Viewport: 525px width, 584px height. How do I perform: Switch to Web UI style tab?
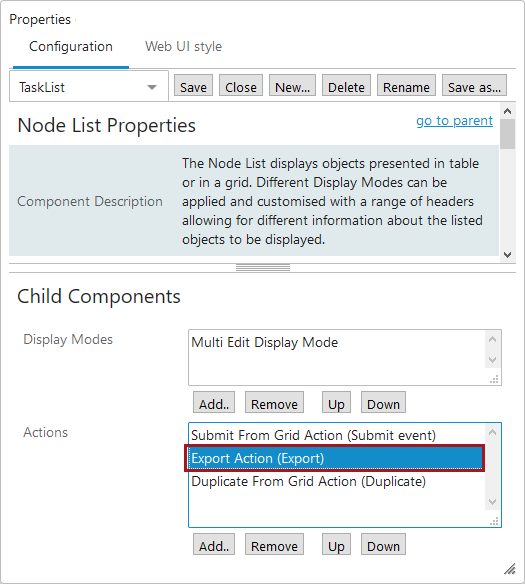[x=183, y=47]
